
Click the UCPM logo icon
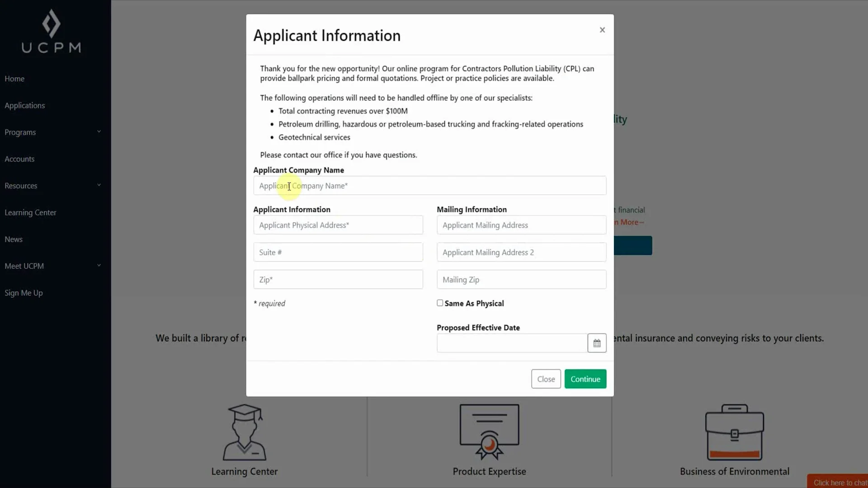(51, 23)
